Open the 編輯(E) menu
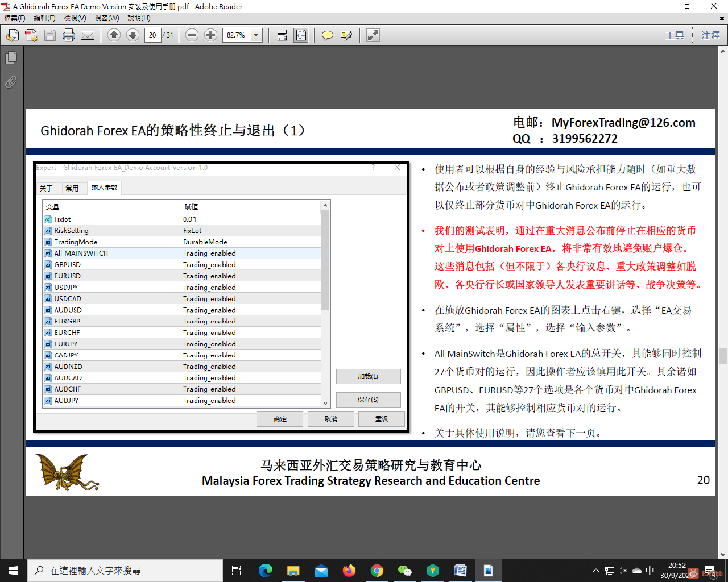The height and width of the screenshot is (582, 728). (x=45, y=18)
